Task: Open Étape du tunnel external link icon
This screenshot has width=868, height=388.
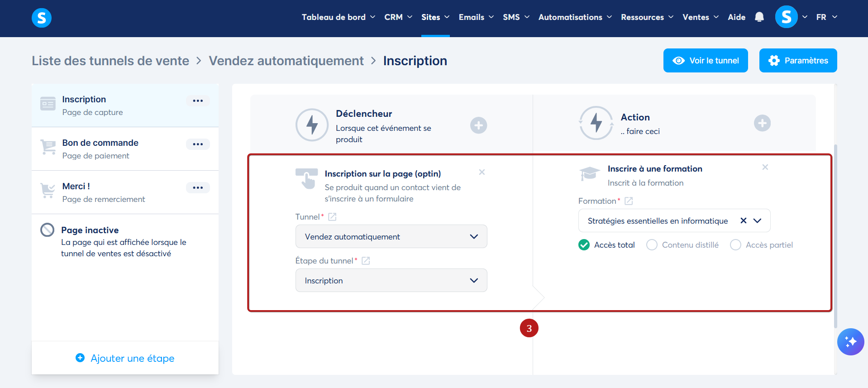Action: point(366,261)
